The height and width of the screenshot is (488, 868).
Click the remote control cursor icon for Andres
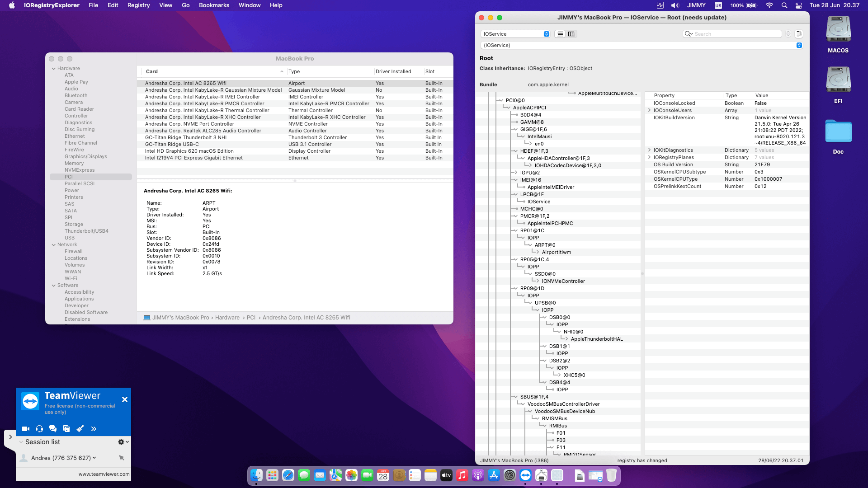click(122, 458)
